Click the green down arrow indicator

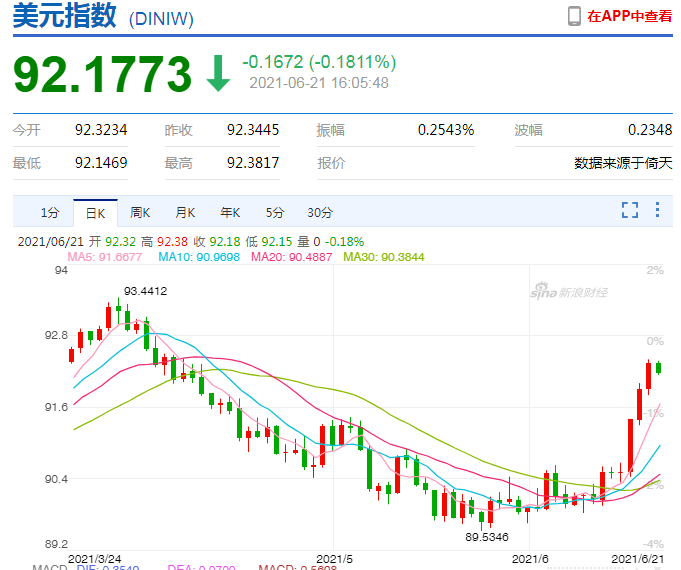218,73
